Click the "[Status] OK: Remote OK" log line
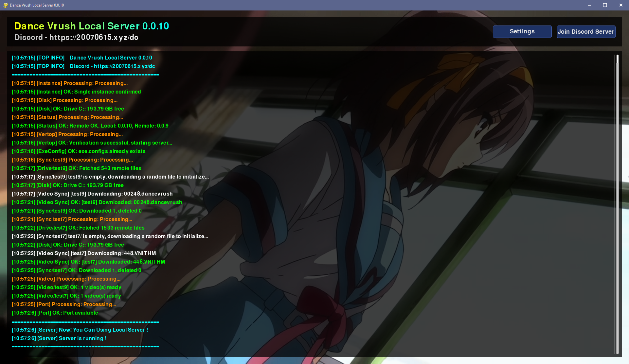629x364 pixels. click(90, 126)
